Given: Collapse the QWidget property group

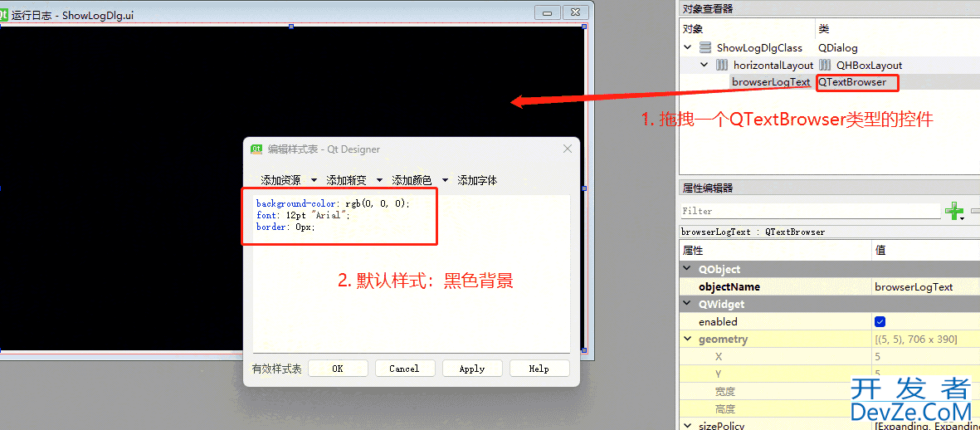Looking at the screenshot, I should pyautogui.click(x=688, y=305).
